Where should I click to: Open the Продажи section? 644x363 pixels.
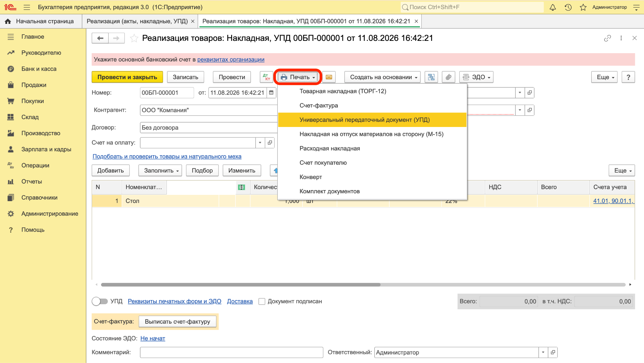tap(34, 85)
